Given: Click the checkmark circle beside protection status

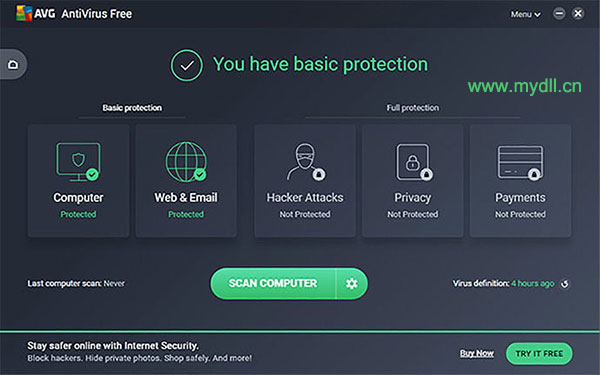Looking at the screenshot, I should 187,65.
